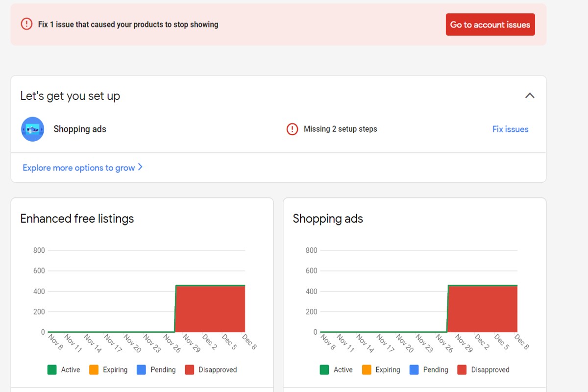Image resolution: width=588 pixels, height=392 pixels.
Task: Toggle the Active legend swatch in Shopping ads chart
Action: [324, 370]
